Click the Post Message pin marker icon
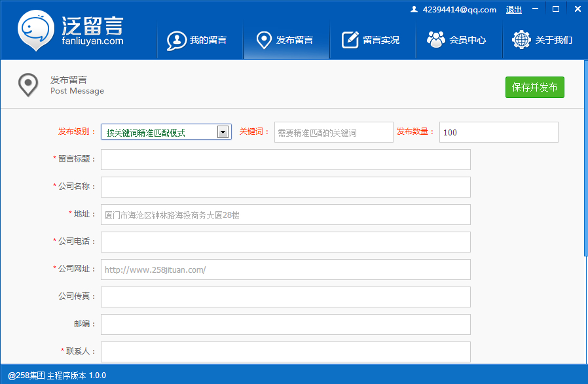Screen dimensions: 588x384 (x=28, y=84)
